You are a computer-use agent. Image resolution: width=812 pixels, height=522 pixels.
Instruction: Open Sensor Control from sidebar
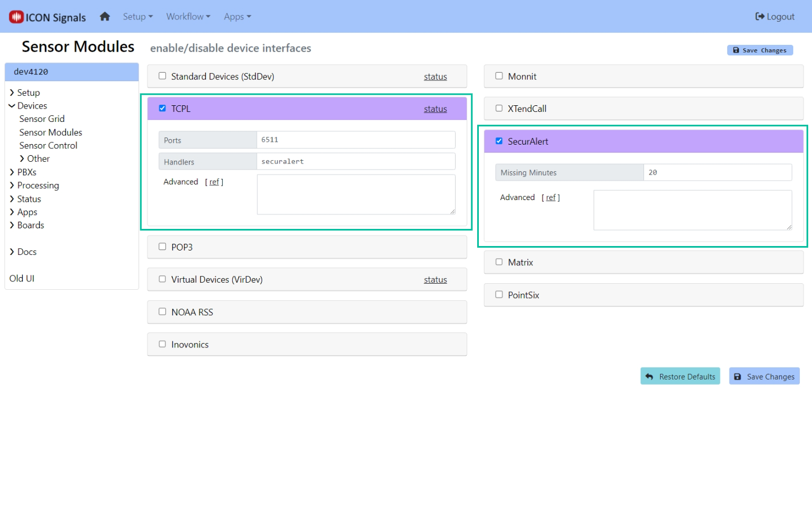pos(48,146)
